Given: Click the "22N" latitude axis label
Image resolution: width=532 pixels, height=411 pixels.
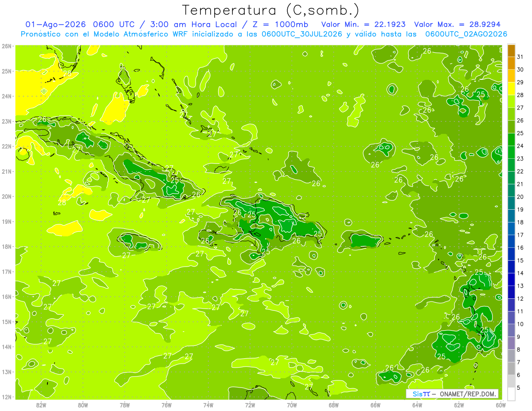Looking at the screenshot, I should [x=6, y=146].
